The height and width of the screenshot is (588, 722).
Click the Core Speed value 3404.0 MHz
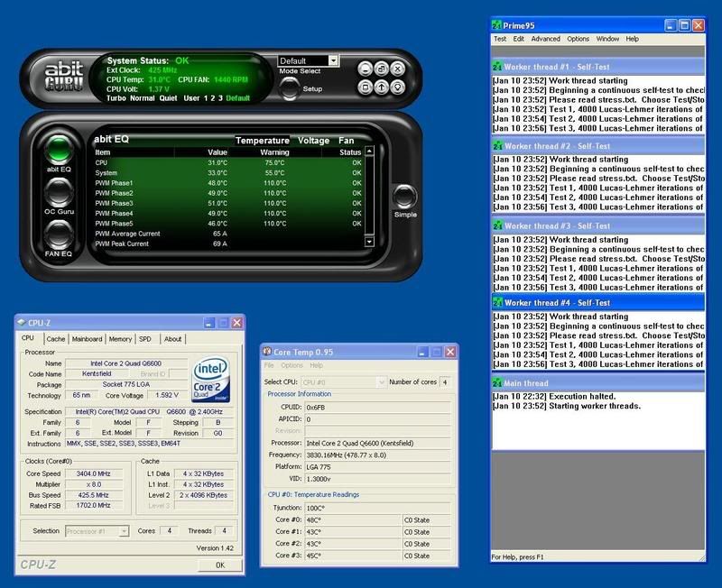[x=94, y=473]
